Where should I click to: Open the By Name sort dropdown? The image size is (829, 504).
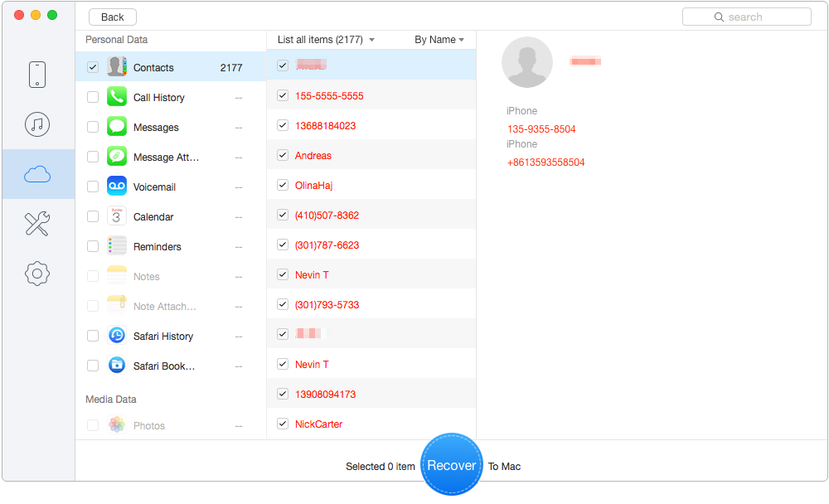pyautogui.click(x=439, y=40)
